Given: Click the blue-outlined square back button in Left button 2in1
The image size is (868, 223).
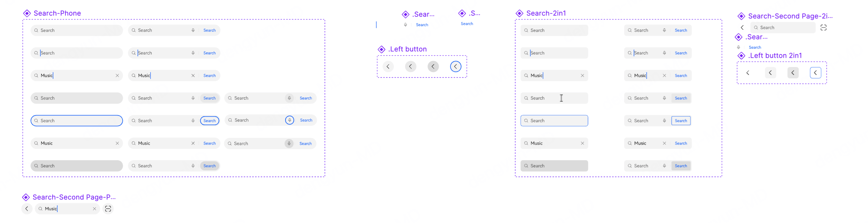Looking at the screenshot, I should pos(815,73).
